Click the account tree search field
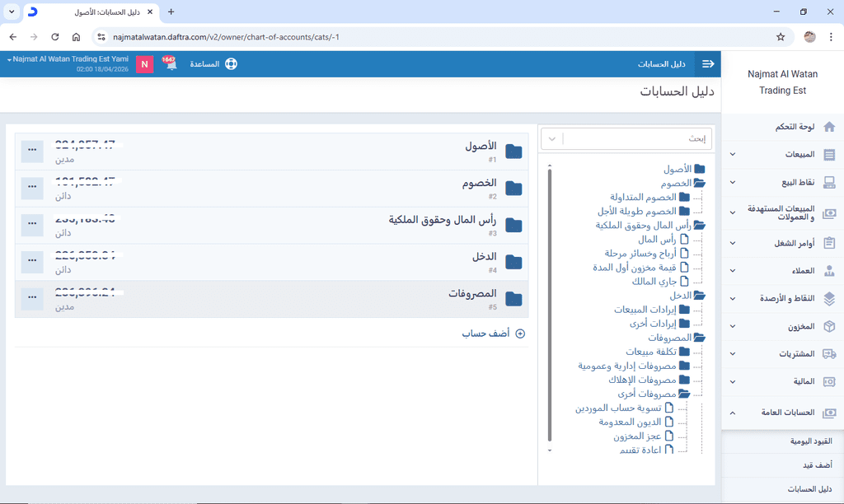 pos(639,138)
